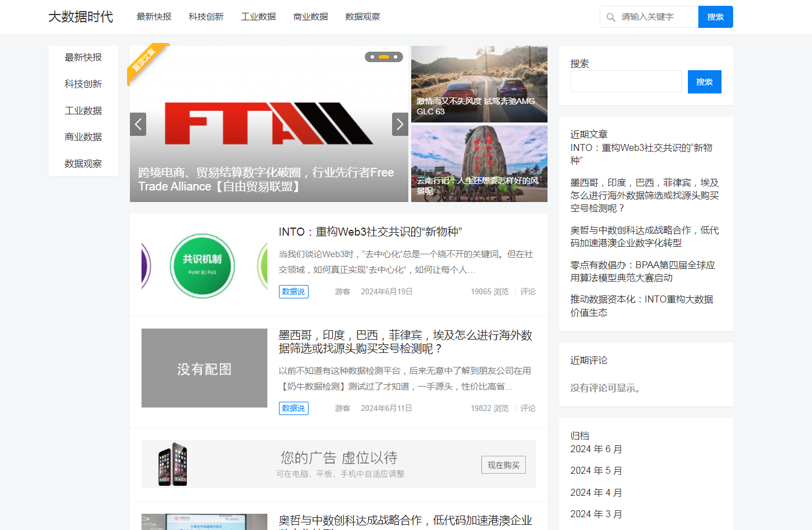Screen dimensions: 812x530
Task: Click the 大数据时代 site logo
Action: (81, 17)
